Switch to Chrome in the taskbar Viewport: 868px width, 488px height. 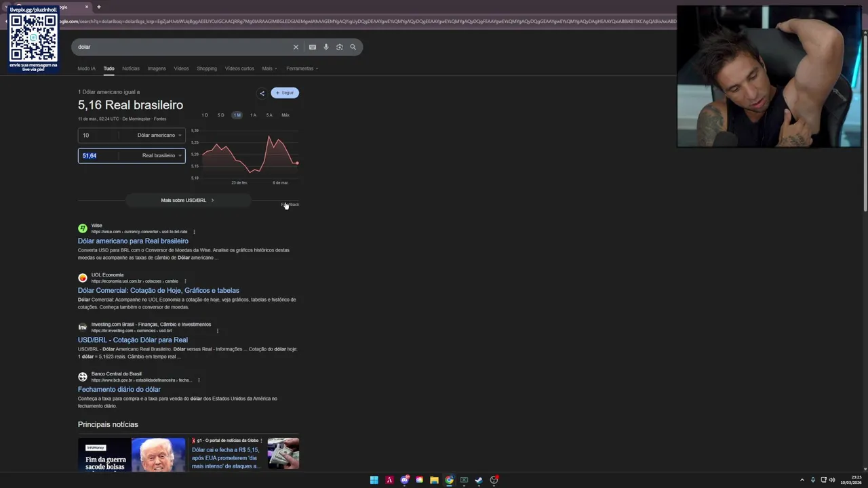pos(449,480)
